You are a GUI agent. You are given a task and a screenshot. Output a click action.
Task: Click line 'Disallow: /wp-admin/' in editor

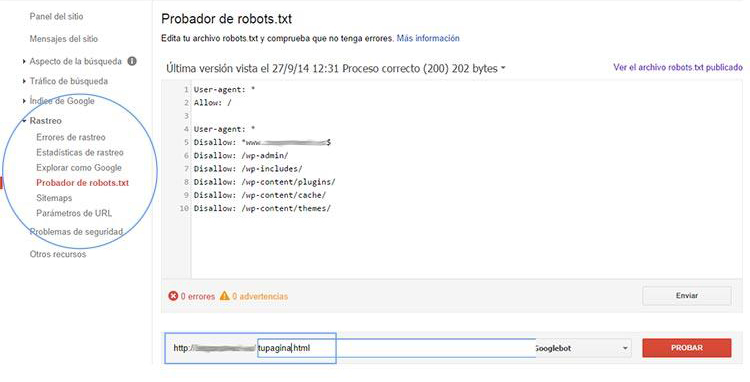(x=241, y=156)
